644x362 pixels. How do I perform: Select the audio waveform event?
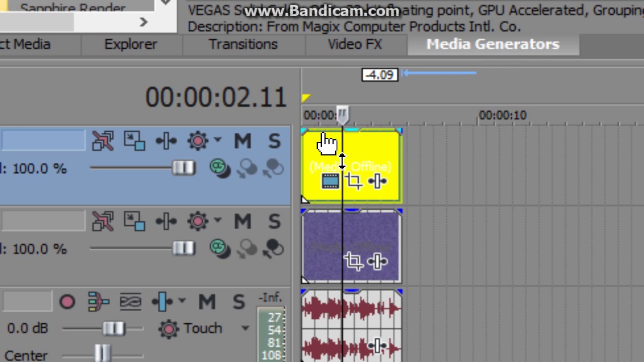[351, 325]
